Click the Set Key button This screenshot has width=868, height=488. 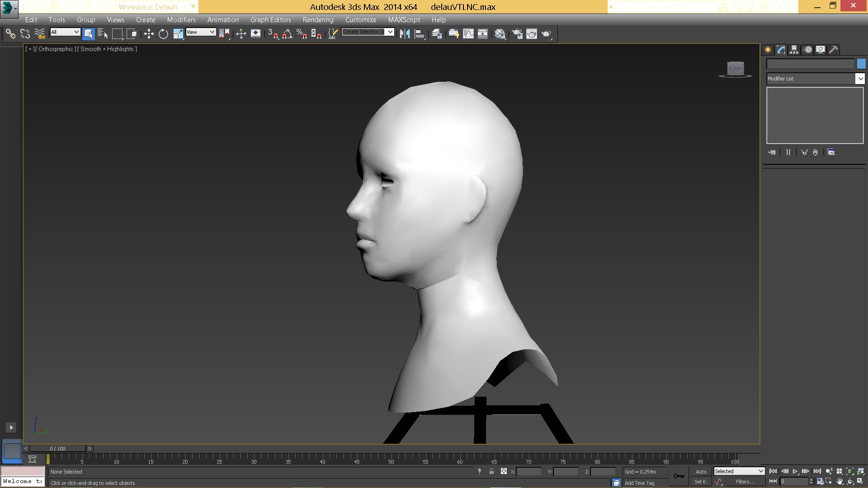tap(701, 482)
